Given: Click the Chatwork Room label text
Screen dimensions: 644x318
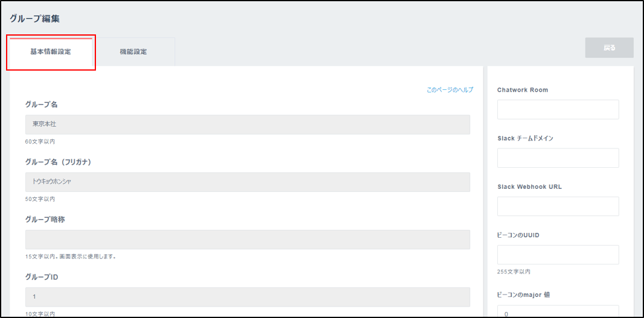Looking at the screenshot, I should click(522, 90).
